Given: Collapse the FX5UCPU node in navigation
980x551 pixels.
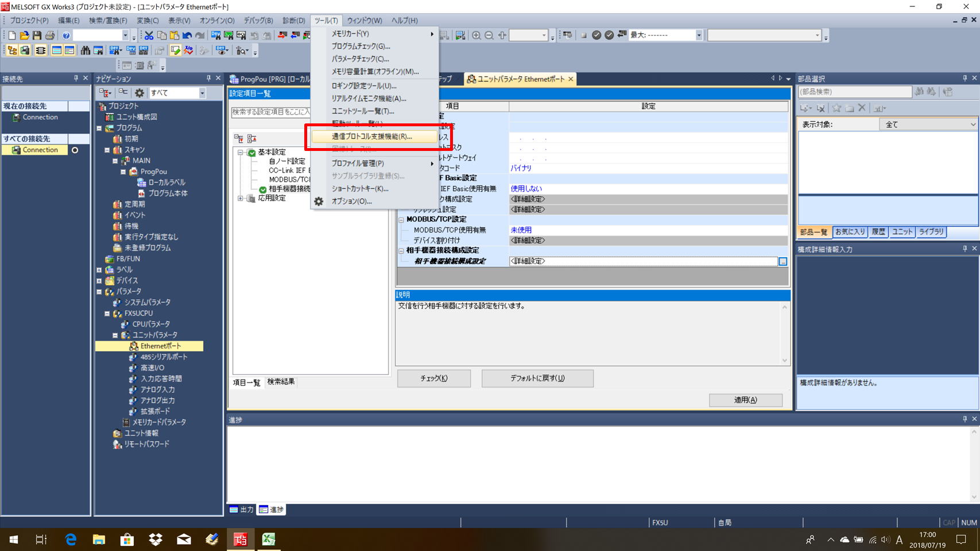Looking at the screenshot, I should [x=107, y=313].
